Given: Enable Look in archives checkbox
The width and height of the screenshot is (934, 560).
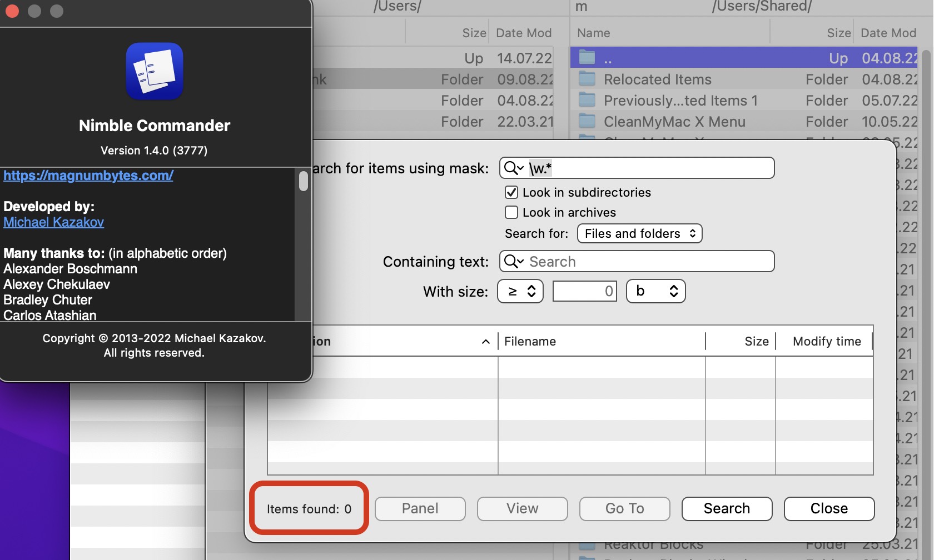Looking at the screenshot, I should (511, 212).
